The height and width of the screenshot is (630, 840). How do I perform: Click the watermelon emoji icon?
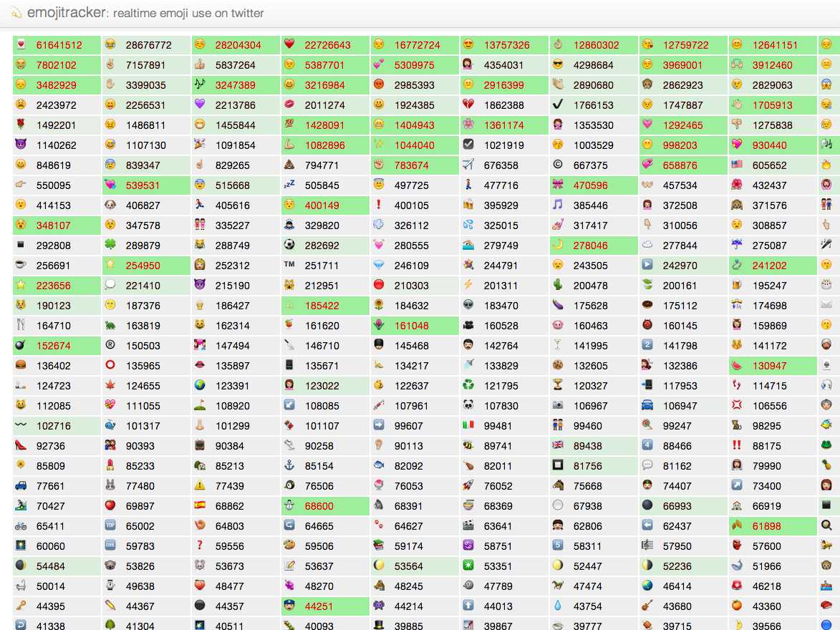tap(737, 365)
